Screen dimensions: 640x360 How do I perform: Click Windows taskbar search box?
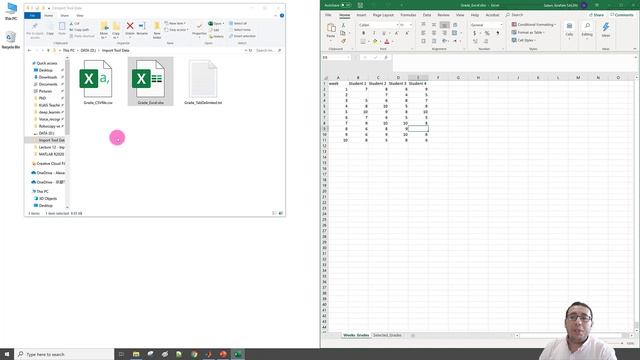coord(64,354)
